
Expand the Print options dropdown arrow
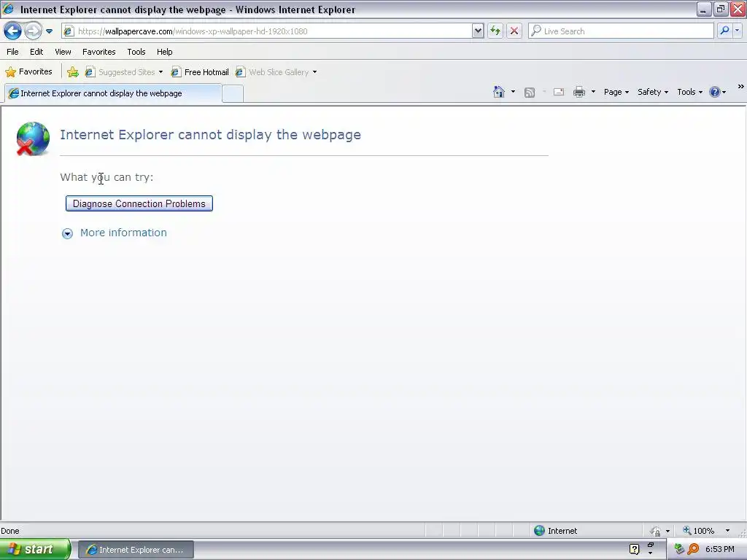pos(593,92)
